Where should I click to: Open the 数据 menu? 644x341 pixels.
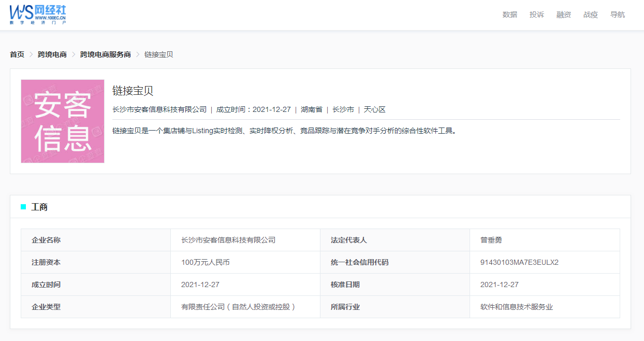point(510,15)
